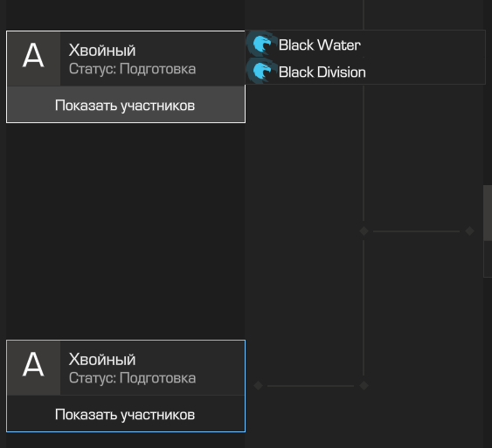Viewport: 492px width, 448px height.
Task: Open the Хвойный title in the blue-bordered card
Action: point(102,359)
